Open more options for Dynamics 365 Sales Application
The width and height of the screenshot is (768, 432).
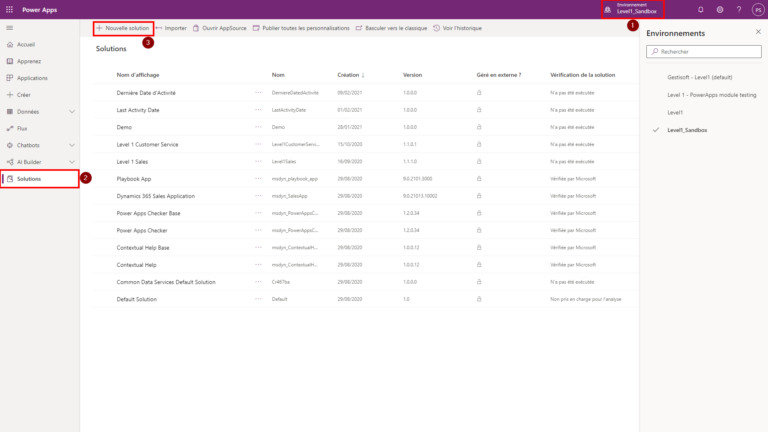coord(258,195)
